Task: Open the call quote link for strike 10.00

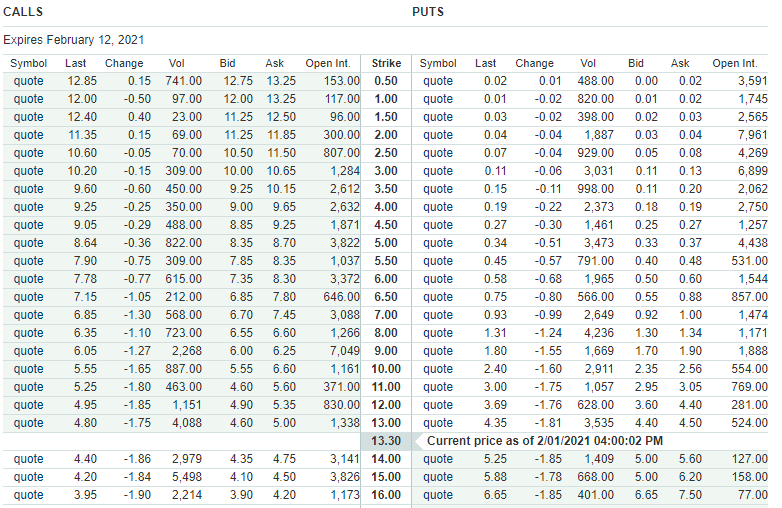Action: (x=28, y=369)
